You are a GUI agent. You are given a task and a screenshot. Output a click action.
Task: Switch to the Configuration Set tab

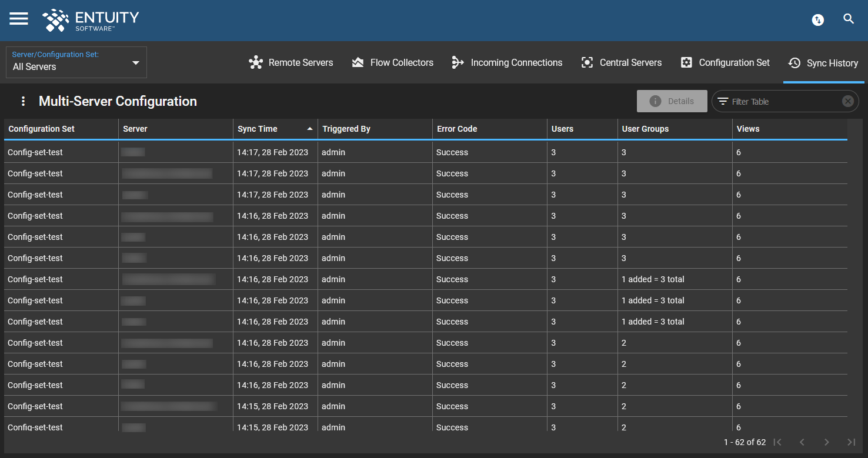point(725,62)
